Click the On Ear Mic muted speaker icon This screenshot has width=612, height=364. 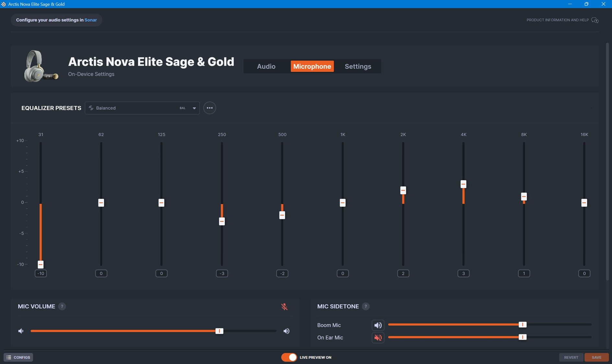[x=378, y=337]
